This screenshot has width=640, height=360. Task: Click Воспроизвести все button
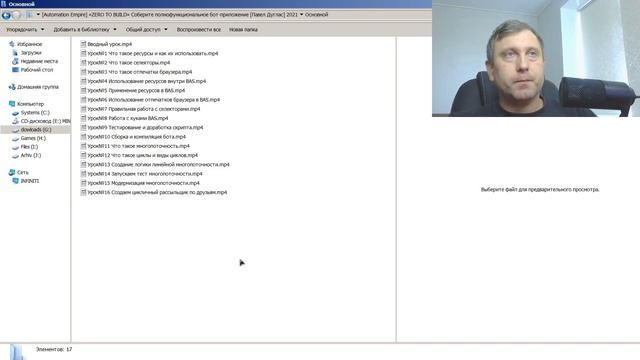tap(199, 29)
